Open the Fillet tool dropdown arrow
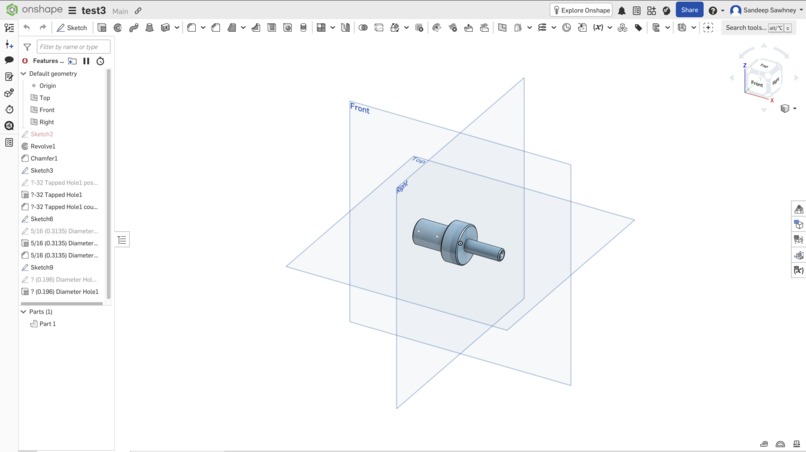Viewport: 806px width, 452px height. coord(203,28)
